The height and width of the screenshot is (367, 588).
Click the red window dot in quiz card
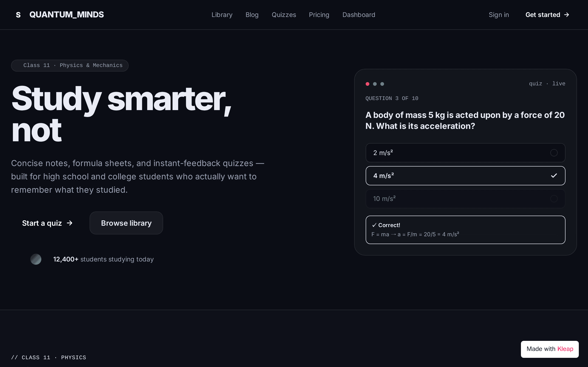click(x=367, y=84)
